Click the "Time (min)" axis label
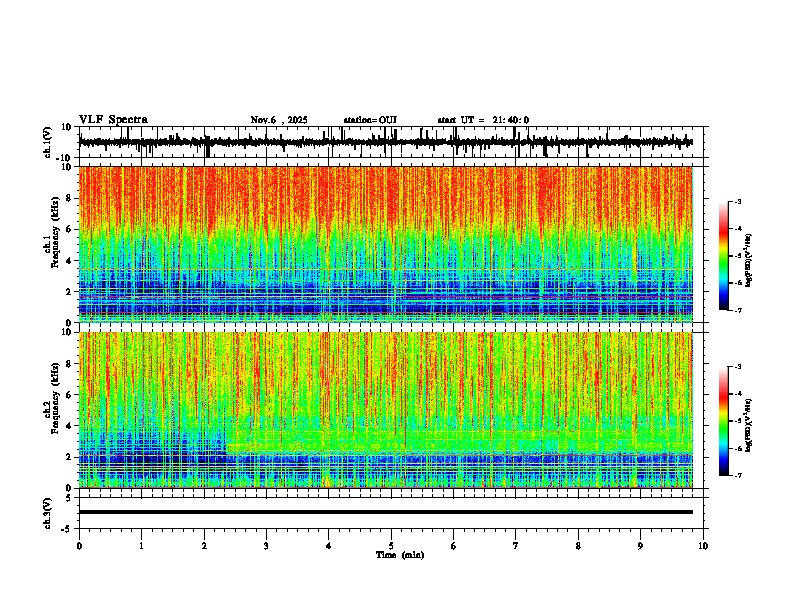The width and height of the screenshot is (792, 612). coord(400,555)
